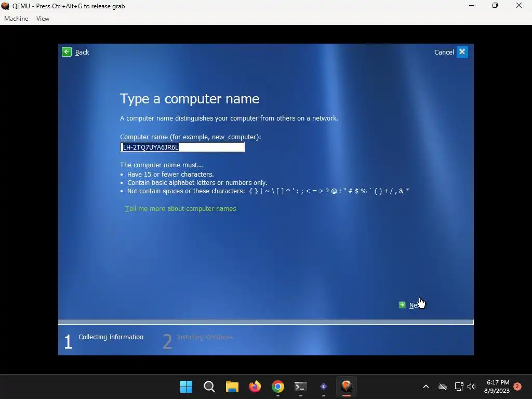The width and height of the screenshot is (532, 399).
Task: Click 'Contain basic alphabet letters' rule text
Action: point(197,182)
